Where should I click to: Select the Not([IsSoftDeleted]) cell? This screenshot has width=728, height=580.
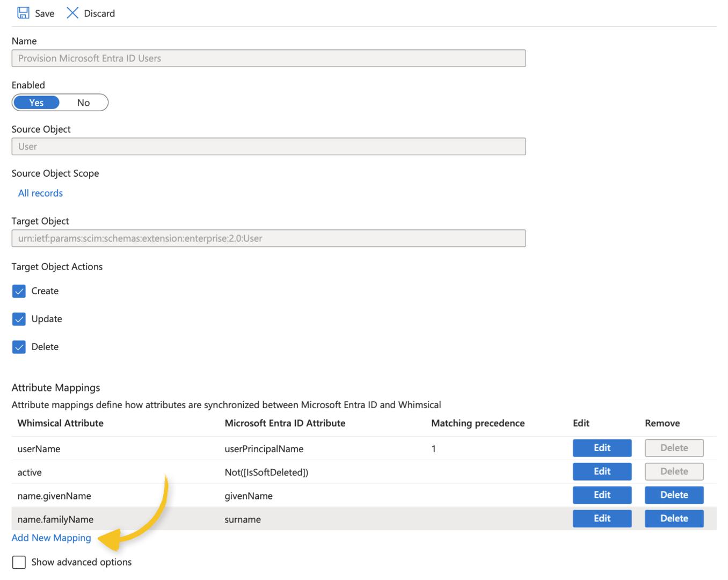(x=266, y=473)
